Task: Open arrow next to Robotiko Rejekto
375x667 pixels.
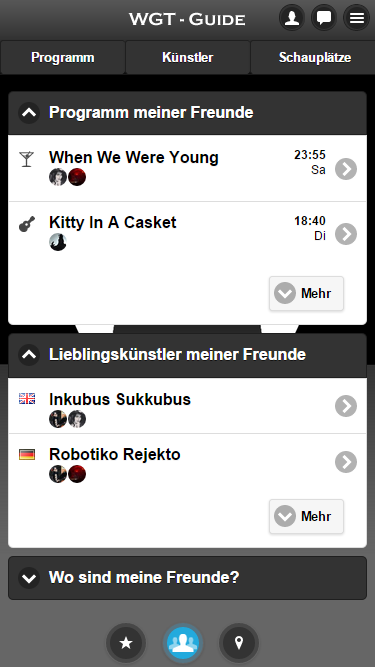Action: pyautogui.click(x=346, y=462)
